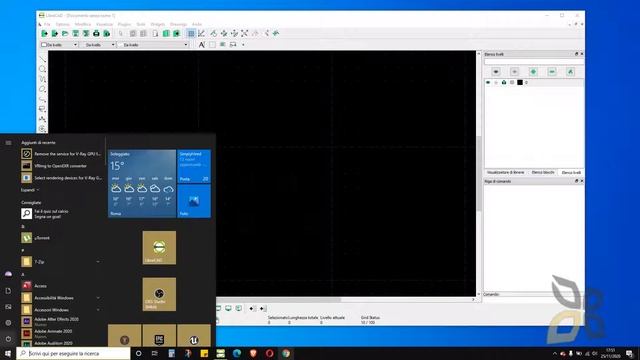Switch to the Visualizzatore di librerie tab
640x360 pixels.
[505, 173]
